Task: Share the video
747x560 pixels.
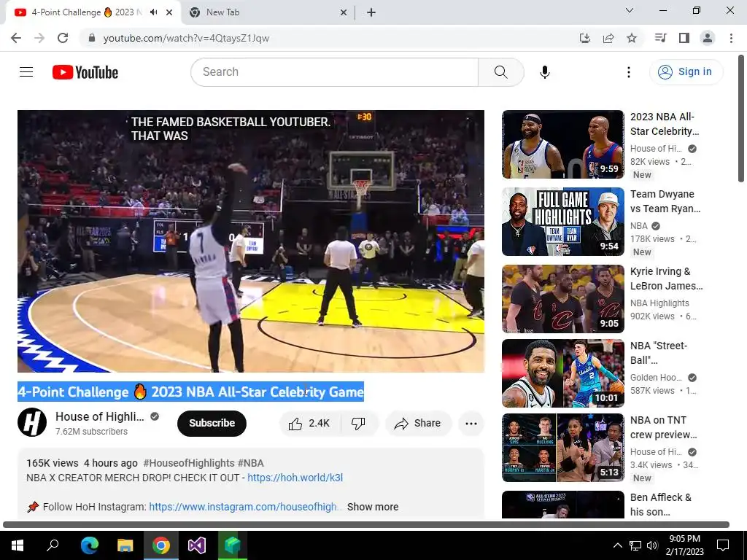Action: [x=418, y=424]
